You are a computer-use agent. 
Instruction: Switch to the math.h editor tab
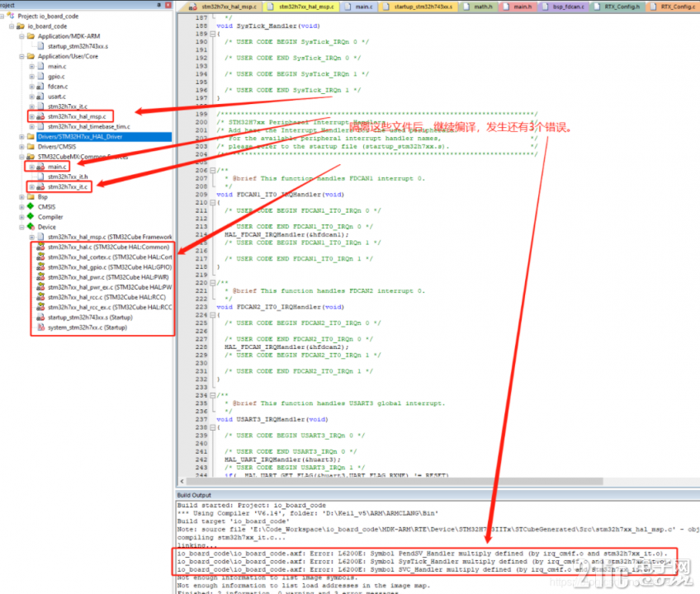coord(478,7)
